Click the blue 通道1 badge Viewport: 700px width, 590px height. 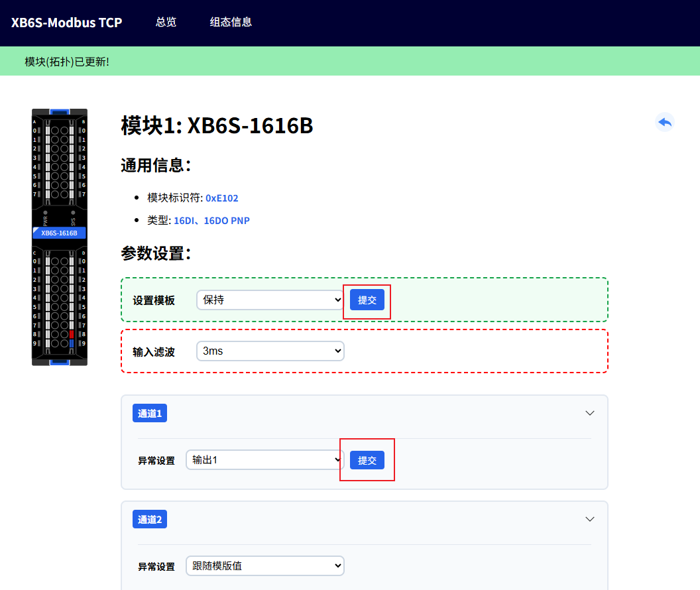150,414
